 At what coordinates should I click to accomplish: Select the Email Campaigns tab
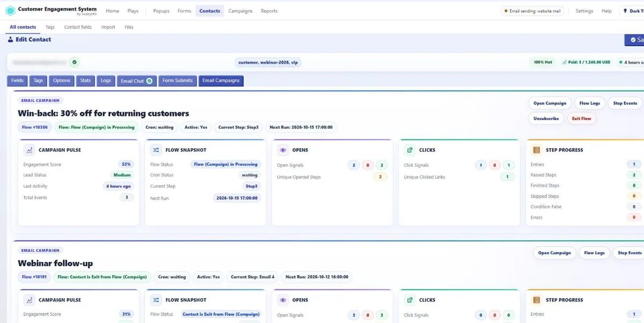tap(221, 80)
